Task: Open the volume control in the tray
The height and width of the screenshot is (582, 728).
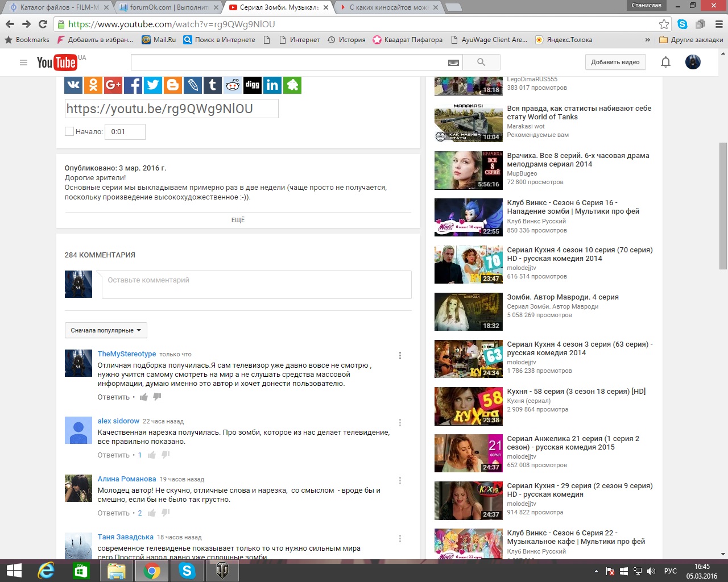Action: pos(652,571)
